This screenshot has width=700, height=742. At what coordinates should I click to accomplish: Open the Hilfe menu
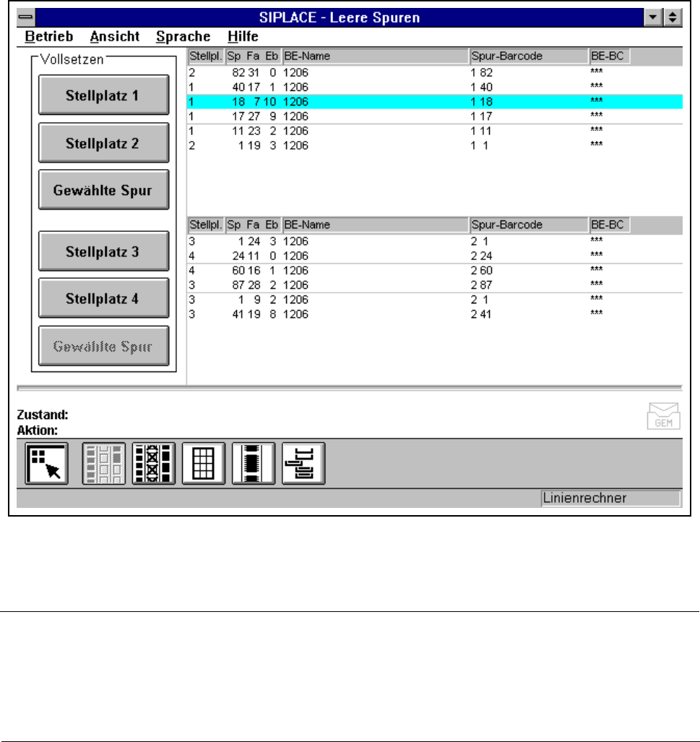pyautogui.click(x=243, y=36)
